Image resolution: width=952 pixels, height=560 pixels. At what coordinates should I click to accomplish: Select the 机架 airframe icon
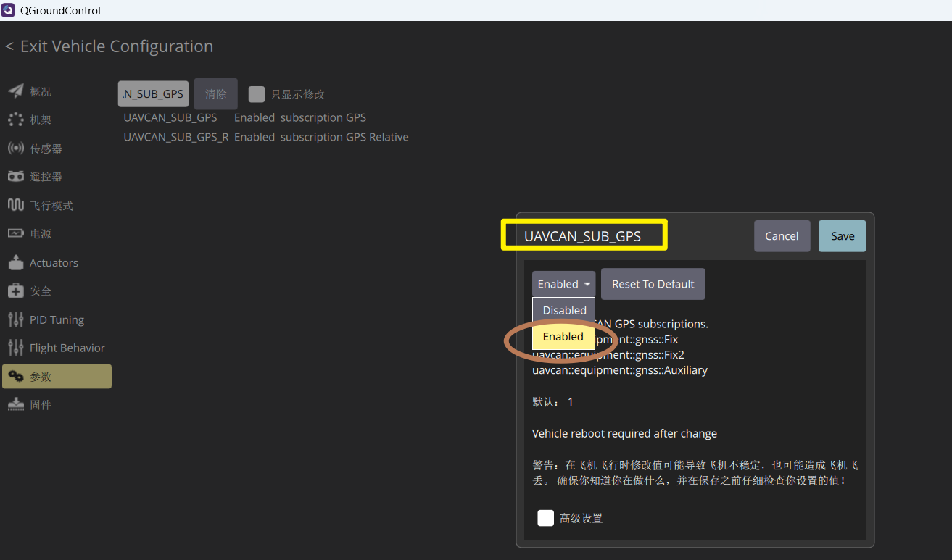pyautogui.click(x=15, y=120)
